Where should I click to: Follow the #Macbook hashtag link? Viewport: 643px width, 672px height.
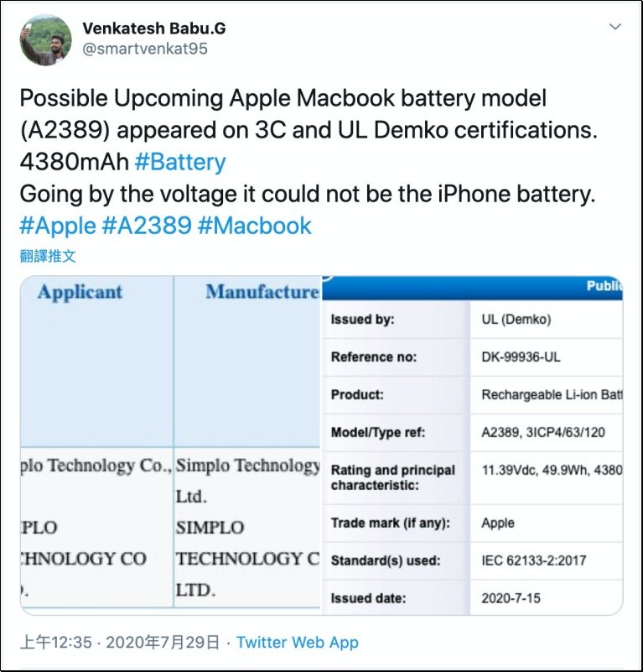tap(257, 226)
